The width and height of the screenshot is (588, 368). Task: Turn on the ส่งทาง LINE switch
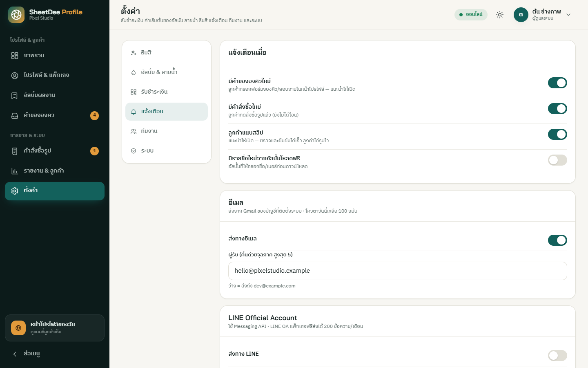click(x=557, y=356)
